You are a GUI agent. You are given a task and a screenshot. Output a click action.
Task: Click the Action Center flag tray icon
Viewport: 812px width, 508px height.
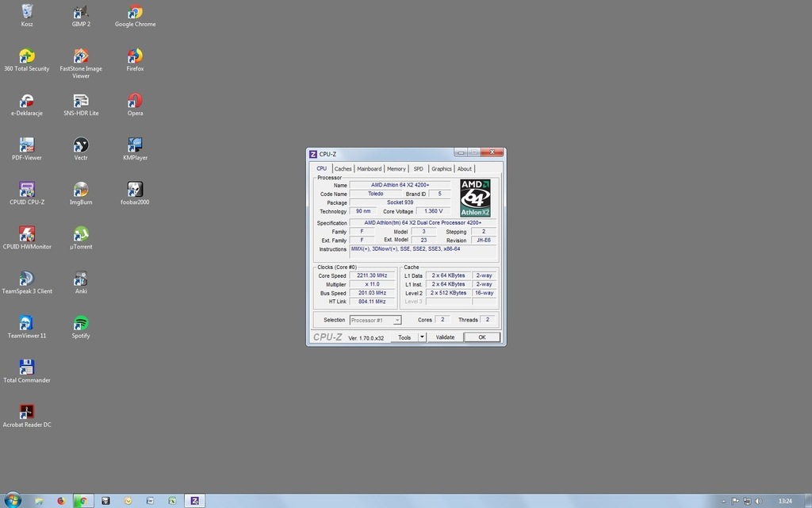[x=735, y=502]
